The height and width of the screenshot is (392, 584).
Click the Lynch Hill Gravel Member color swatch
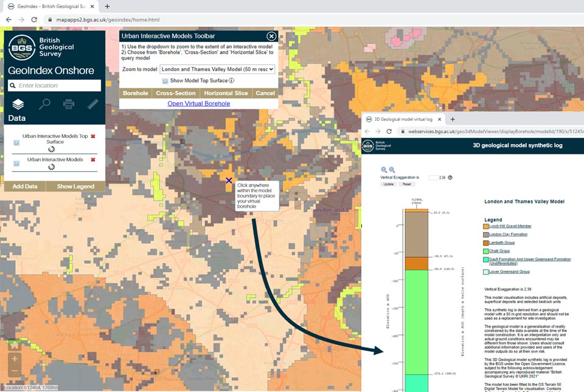485,226
